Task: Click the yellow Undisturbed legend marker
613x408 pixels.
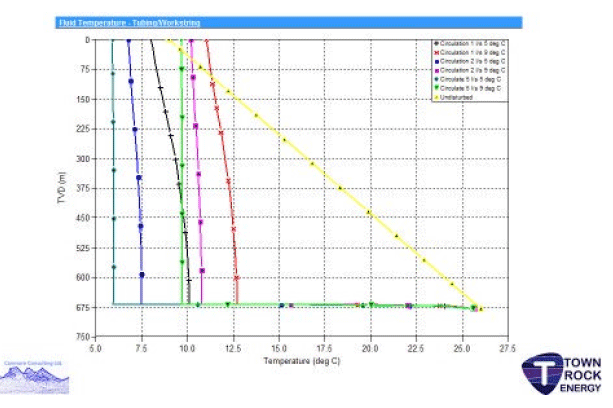Action: coord(436,97)
